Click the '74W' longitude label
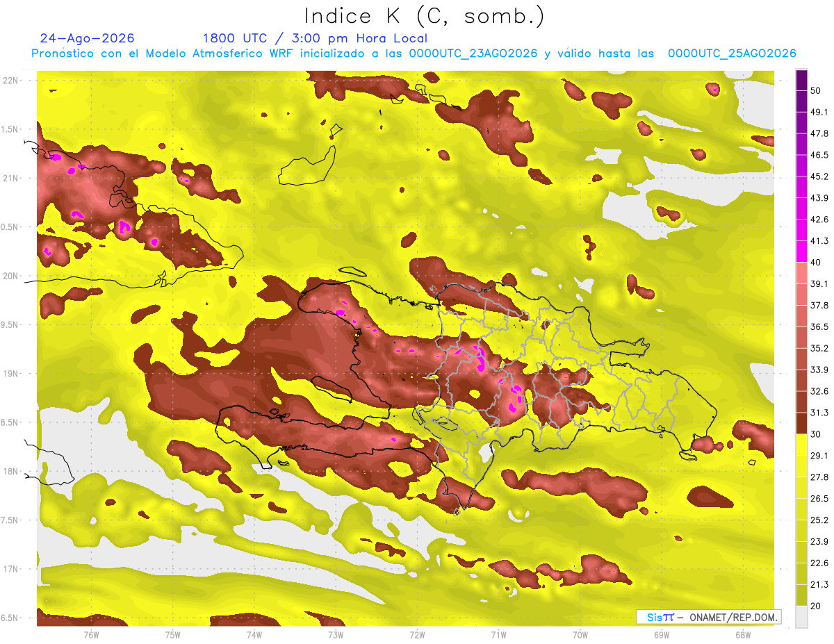 [254, 634]
